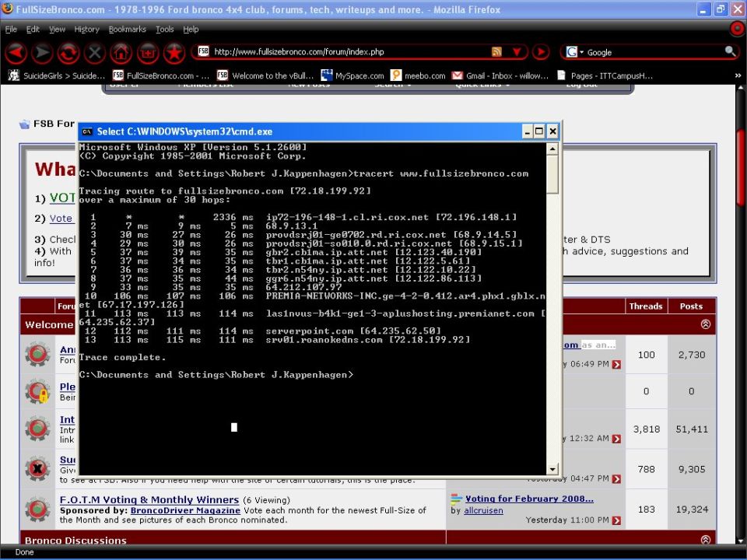Click the FSB site icon in address bar

(203, 51)
